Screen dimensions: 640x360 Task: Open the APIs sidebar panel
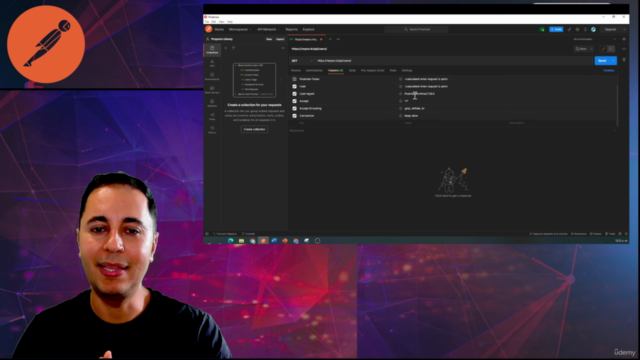click(x=212, y=63)
